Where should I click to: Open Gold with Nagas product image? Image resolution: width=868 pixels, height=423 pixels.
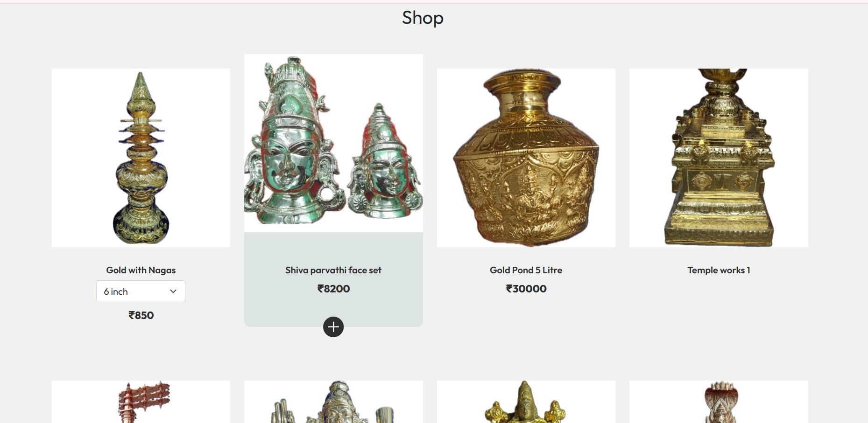(141, 158)
